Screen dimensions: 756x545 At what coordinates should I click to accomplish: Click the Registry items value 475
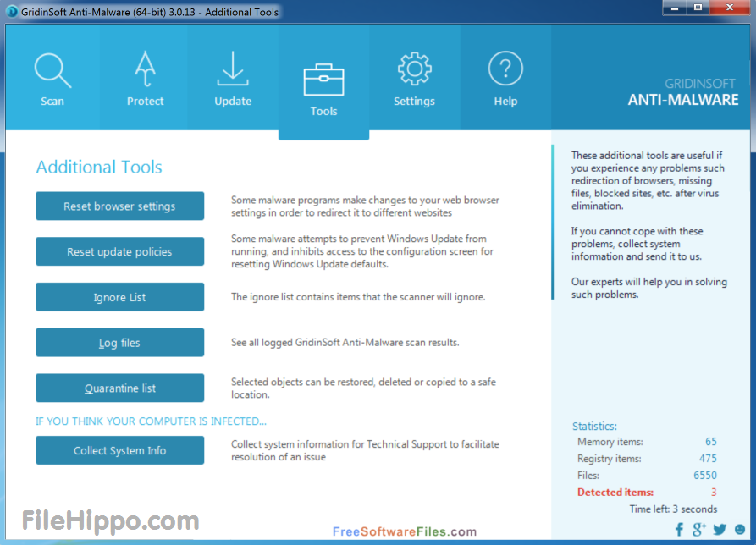pyautogui.click(x=708, y=459)
